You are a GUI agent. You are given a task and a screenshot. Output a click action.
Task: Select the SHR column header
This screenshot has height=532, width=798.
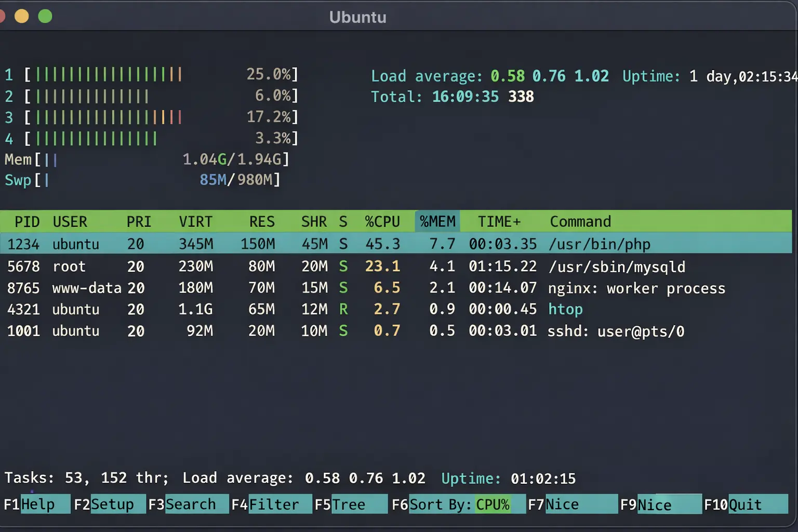click(x=314, y=222)
